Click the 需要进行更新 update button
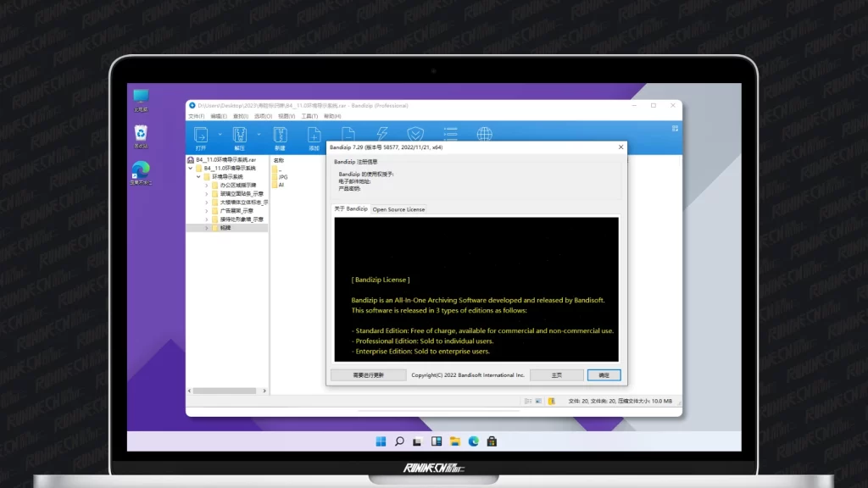Image resolution: width=868 pixels, height=488 pixels. pyautogui.click(x=368, y=374)
